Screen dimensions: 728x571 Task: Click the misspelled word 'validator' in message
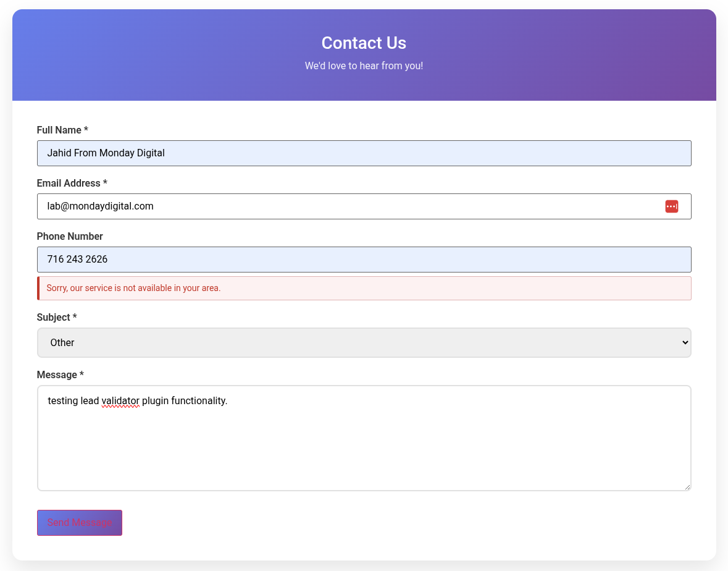tap(120, 401)
